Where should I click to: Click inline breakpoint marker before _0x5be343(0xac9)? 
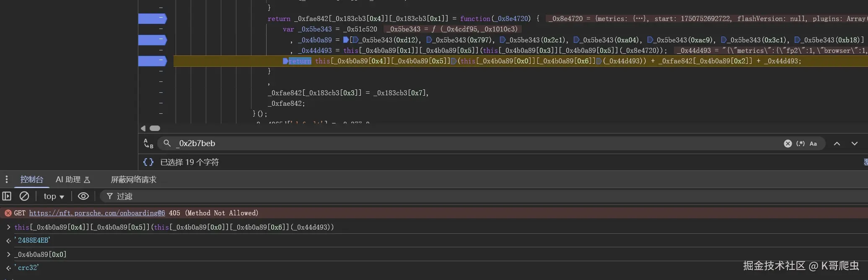pyautogui.click(x=650, y=40)
